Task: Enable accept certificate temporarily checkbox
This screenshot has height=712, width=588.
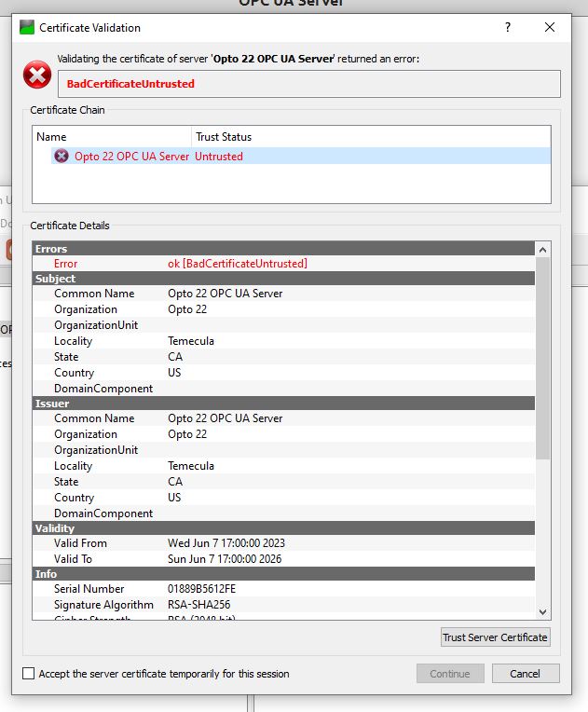Action: coord(28,674)
